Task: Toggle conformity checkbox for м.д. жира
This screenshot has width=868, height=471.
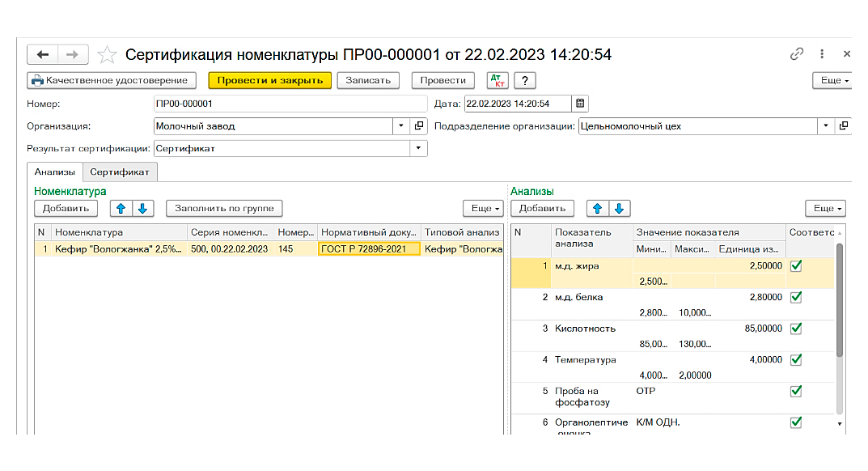Action: pos(796,266)
